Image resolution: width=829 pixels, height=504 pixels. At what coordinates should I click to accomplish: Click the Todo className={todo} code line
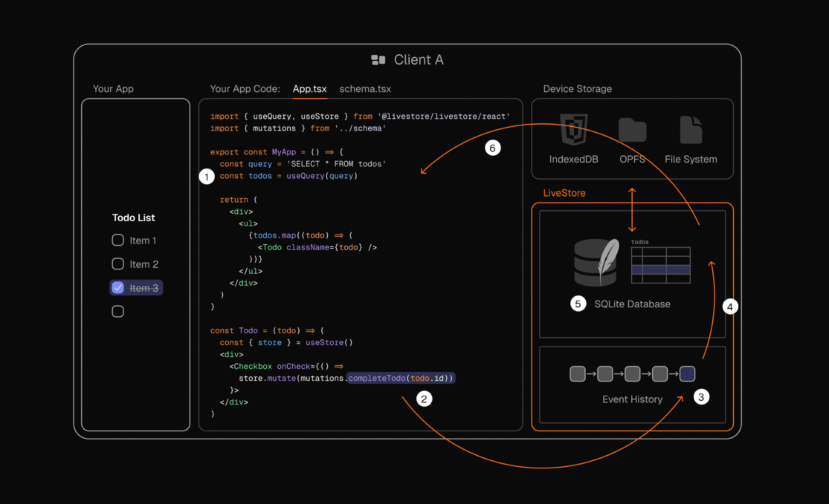click(317, 247)
